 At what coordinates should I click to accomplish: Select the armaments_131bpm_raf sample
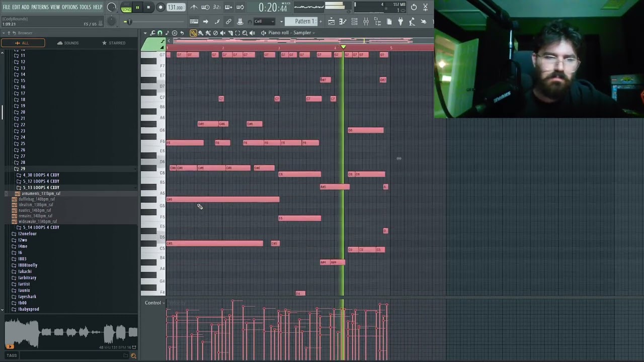point(38,194)
